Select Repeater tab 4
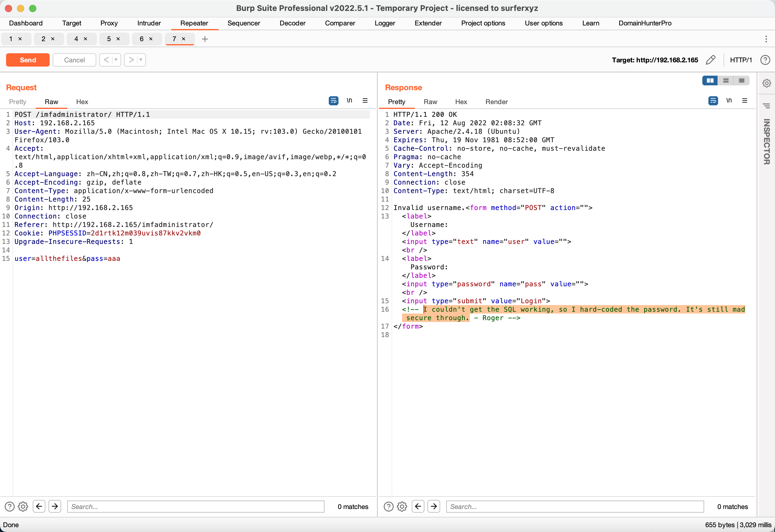The width and height of the screenshot is (775, 532). pos(76,39)
